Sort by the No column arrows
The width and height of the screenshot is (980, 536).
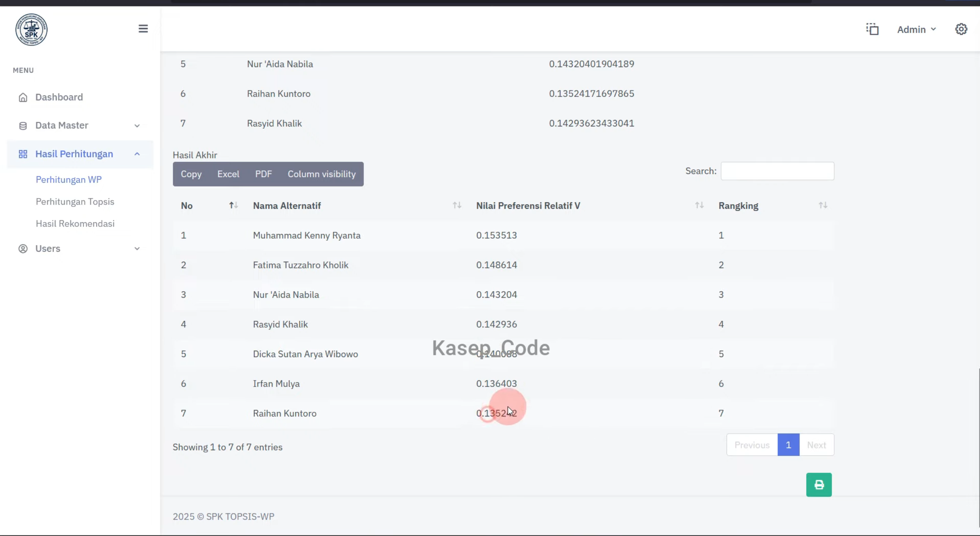(x=233, y=205)
